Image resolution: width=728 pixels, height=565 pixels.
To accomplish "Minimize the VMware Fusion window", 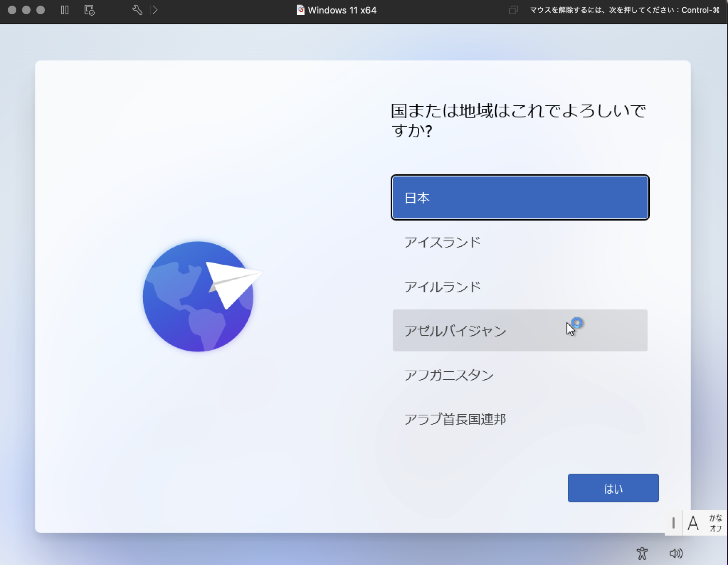I will pos(27,10).
